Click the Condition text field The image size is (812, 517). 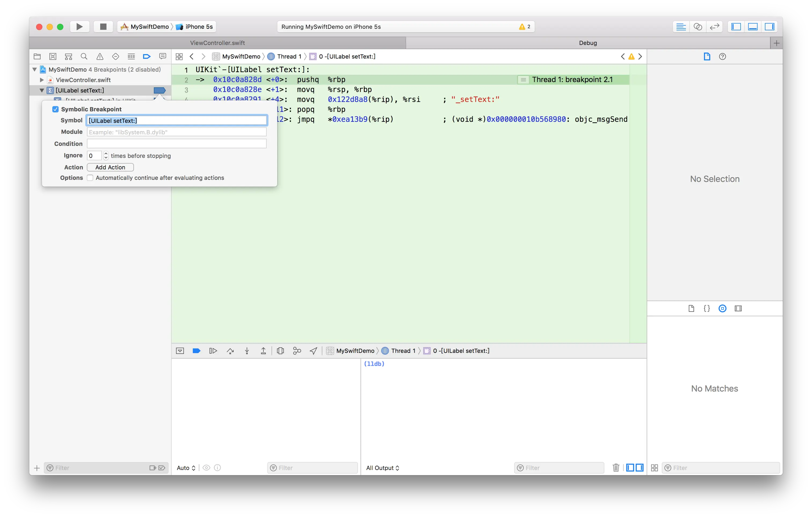(177, 144)
